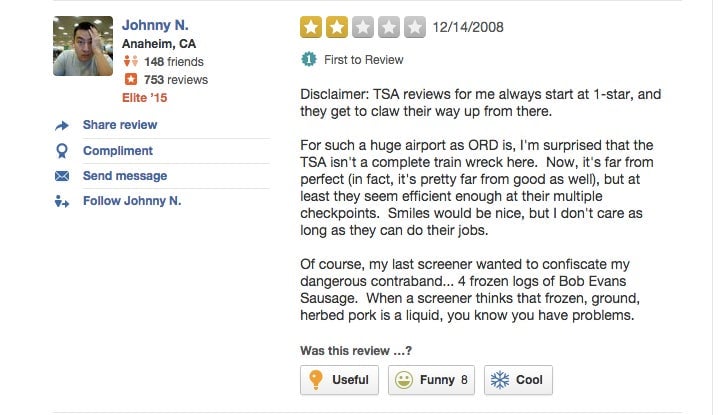This screenshot has width=718, height=415.
Task: Click the snowflake icon on Cool
Action: 500,380
